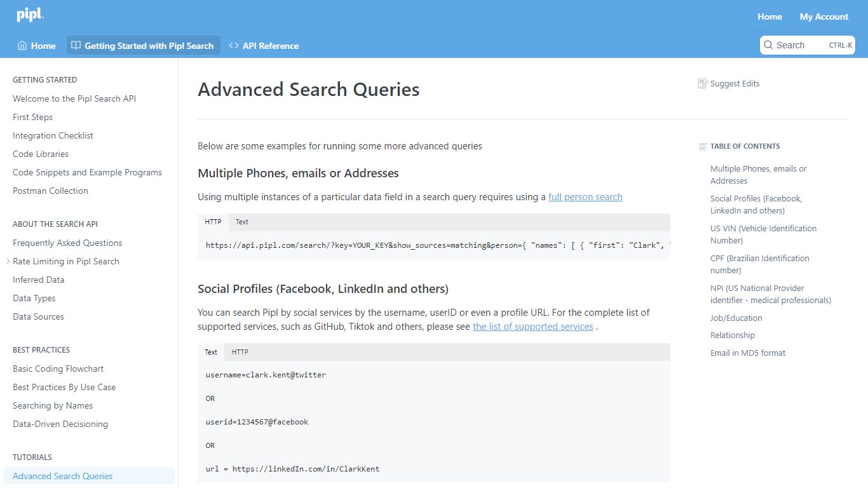Open Rate Limiting in Pipl Search page
This screenshot has height=488, width=868.
(66, 261)
